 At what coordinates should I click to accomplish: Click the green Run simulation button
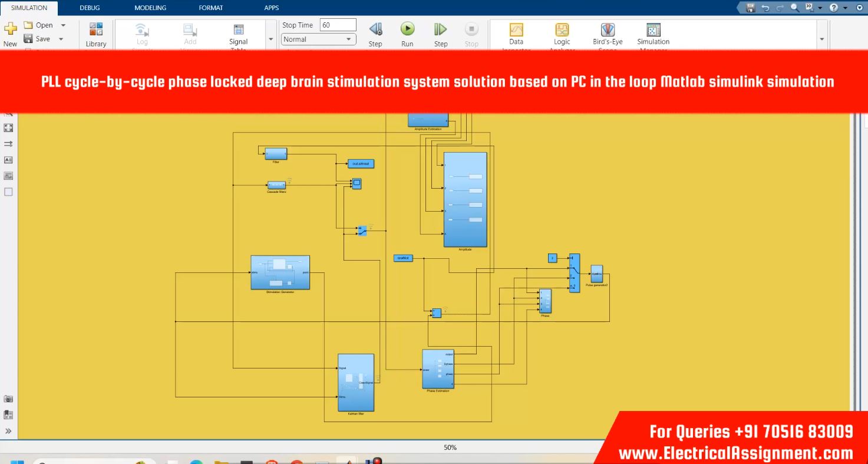point(407,29)
